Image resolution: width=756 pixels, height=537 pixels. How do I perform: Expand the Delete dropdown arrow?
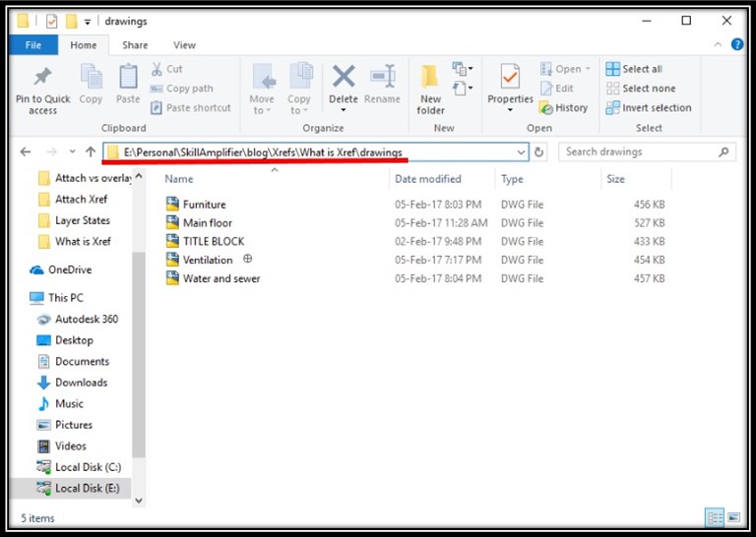click(x=344, y=110)
